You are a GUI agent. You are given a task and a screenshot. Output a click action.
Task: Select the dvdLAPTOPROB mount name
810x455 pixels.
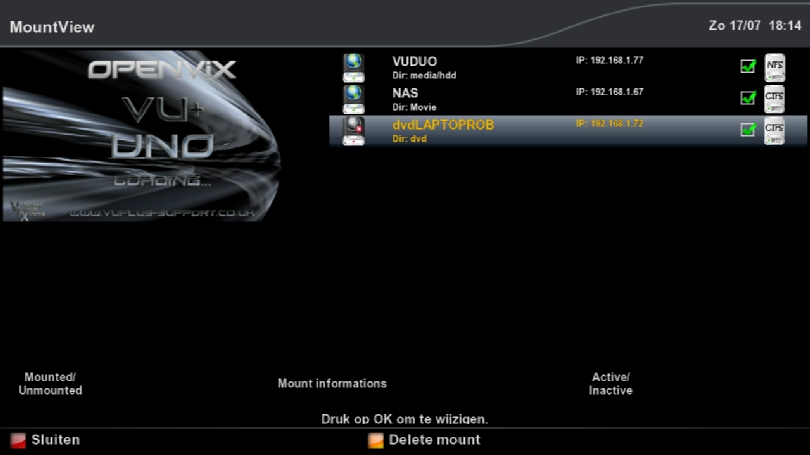pyautogui.click(x=443, y=124)
